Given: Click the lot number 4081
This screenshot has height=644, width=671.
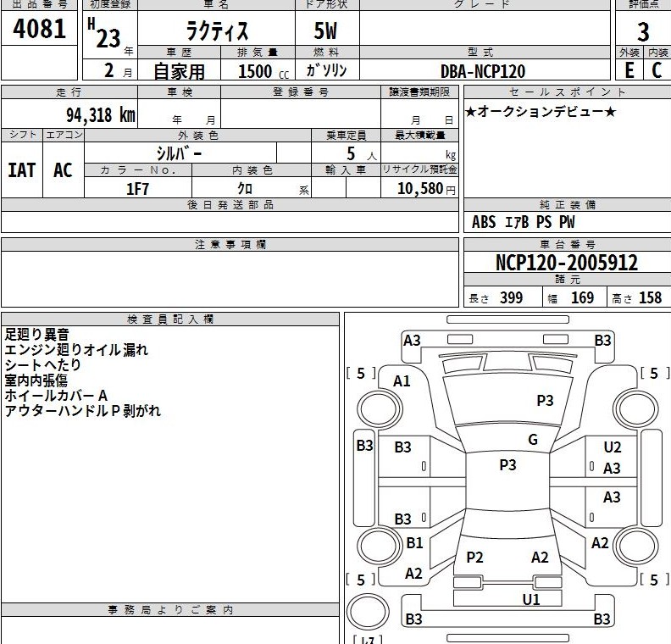Looking at the screenshot, I should [39, 29].
